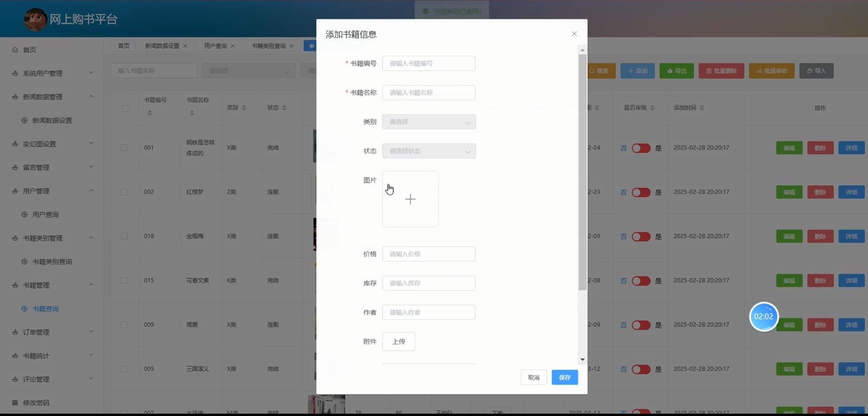Check the row checkbox for book 001
Viewport: 868px width, 416px height.
[124, 148]
